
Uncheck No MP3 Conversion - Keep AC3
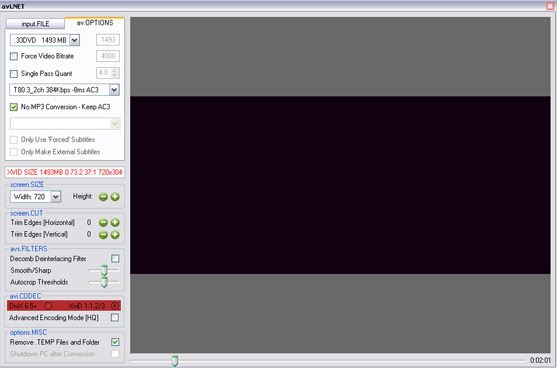[x=14, y=107]
